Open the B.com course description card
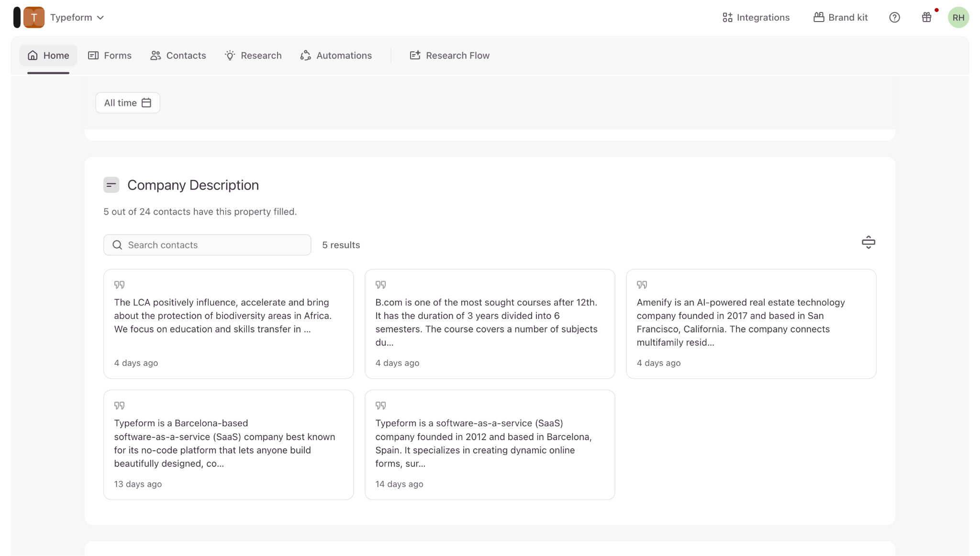The image size is (980, 556). point(490,324)
